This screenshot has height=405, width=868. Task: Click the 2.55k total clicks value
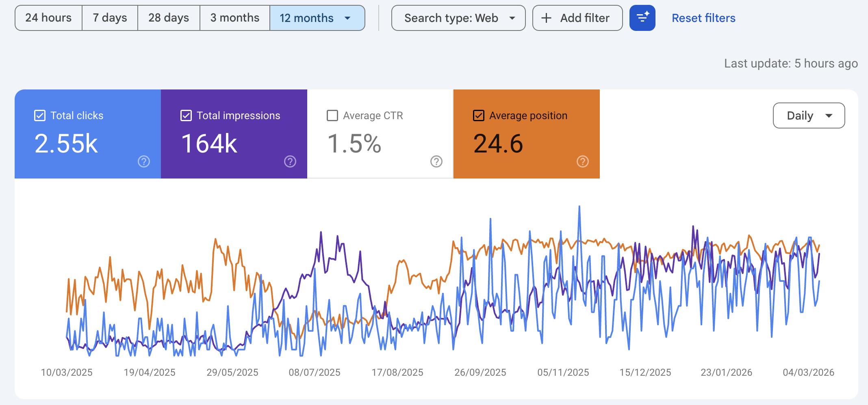(66, 144)
